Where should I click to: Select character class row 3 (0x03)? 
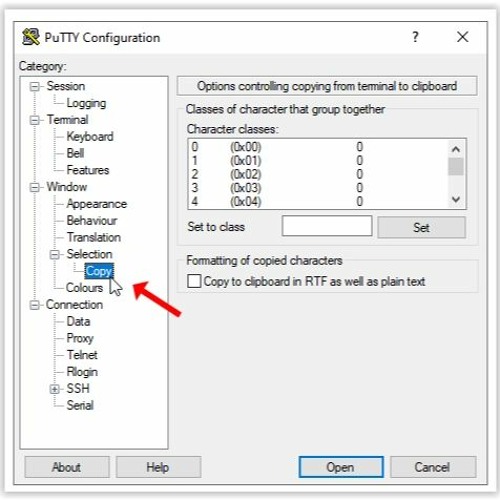[x=318, y=188]
